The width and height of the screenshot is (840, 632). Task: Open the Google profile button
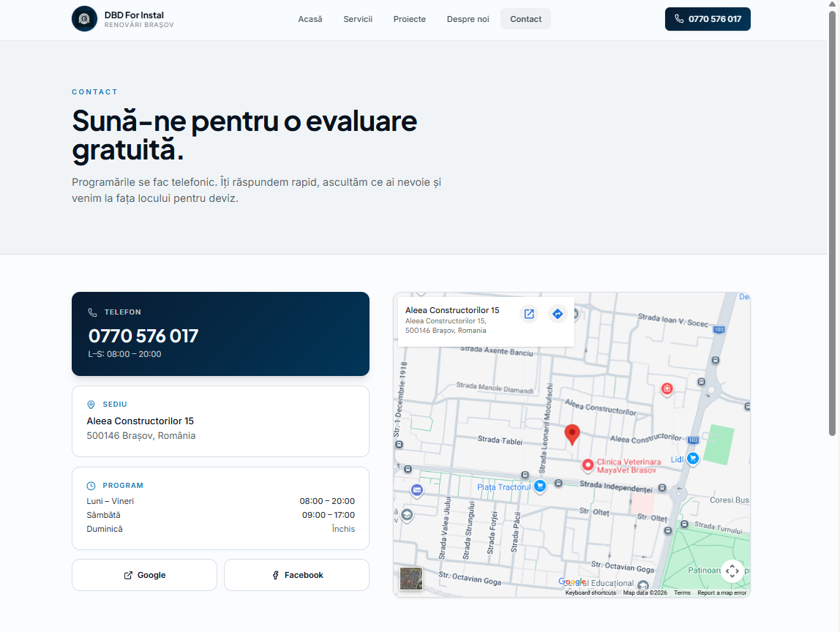click(x=144, y=575)
